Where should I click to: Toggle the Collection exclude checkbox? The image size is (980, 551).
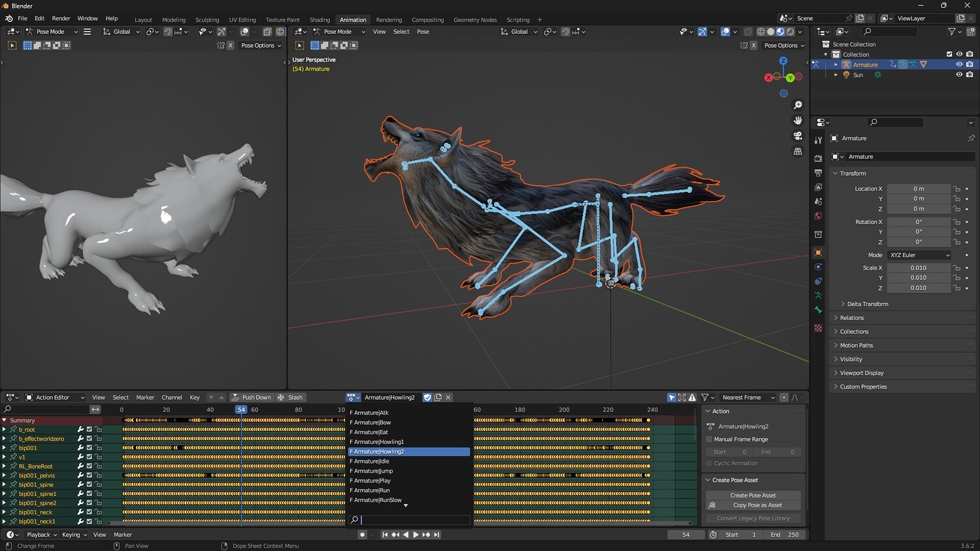949,54
